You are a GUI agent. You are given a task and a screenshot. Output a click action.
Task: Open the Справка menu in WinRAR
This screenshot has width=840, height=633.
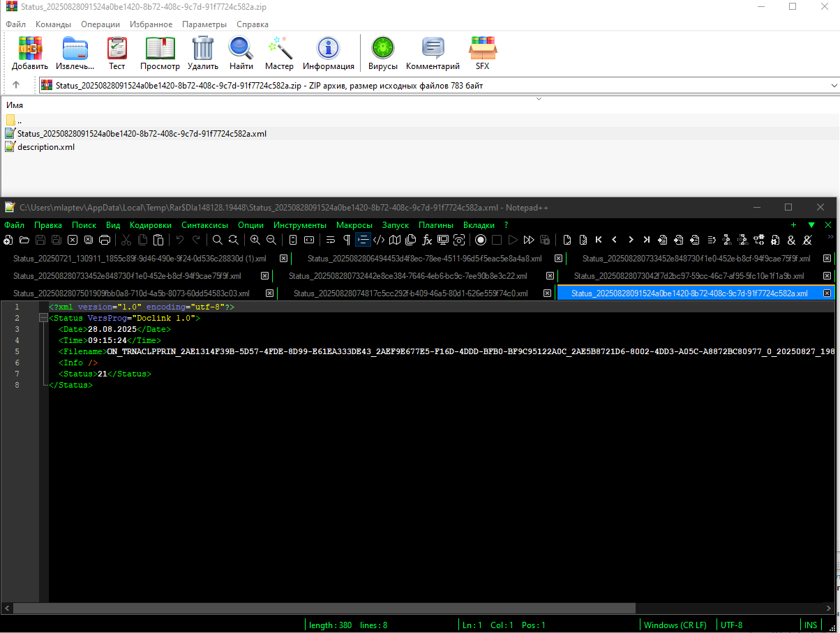(x=253, y=24)
